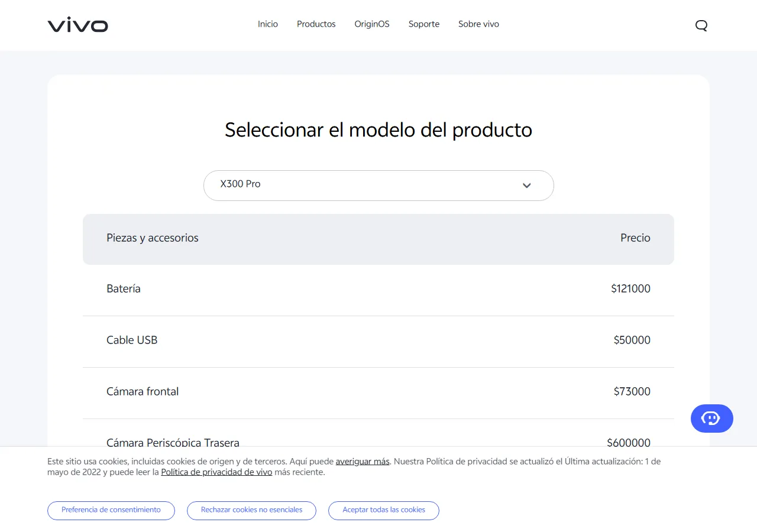Go to Inicio in navigation
Image resolution: width=757 pixels, height=532 pixels.
click(x=268, y=24)
